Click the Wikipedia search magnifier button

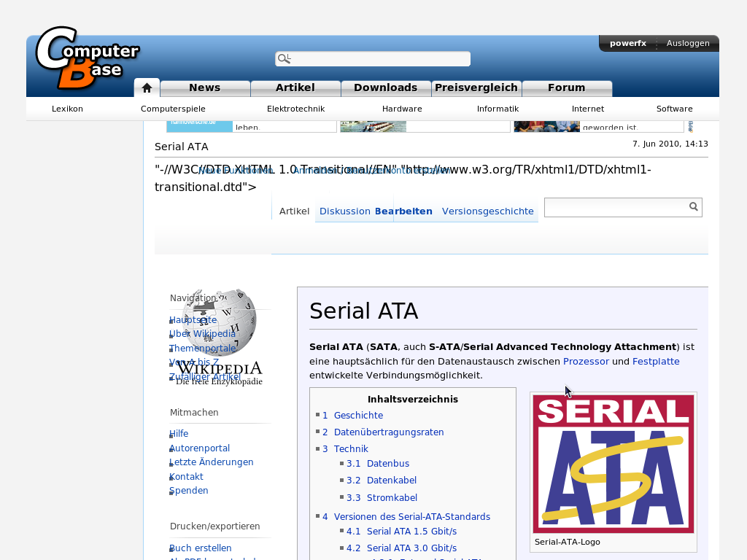point(694,206)
